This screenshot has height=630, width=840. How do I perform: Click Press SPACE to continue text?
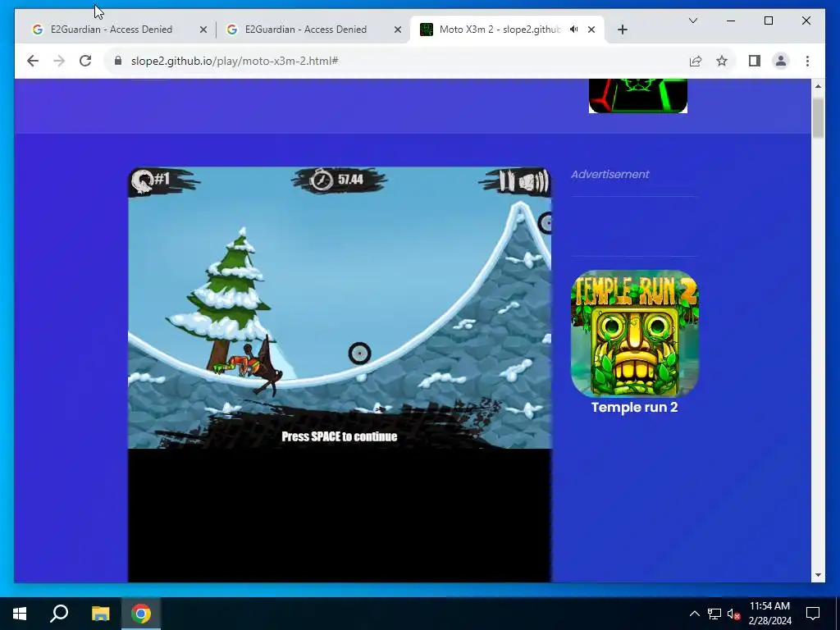click(x=339, y=436)
